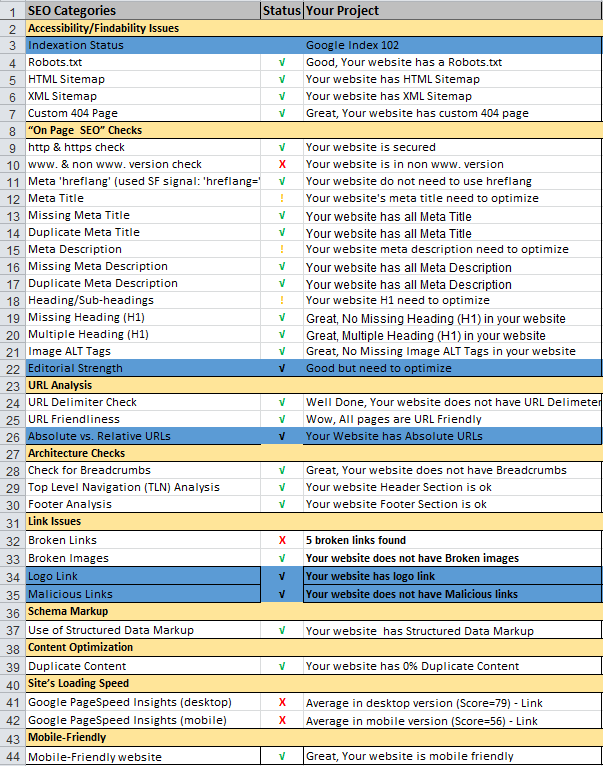Select the "Absolute vs. Relative URLs" cell
Viewport: 603px width, 766px height.
(140, 436)
